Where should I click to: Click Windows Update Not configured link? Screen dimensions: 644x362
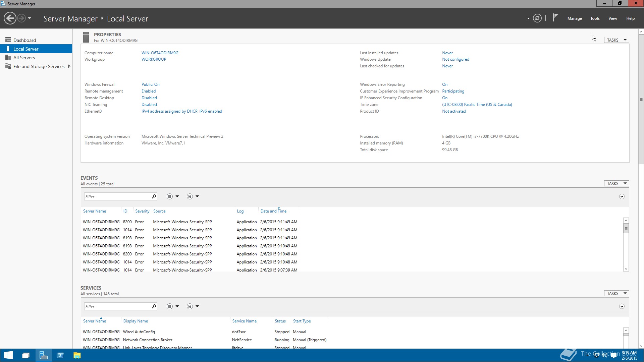(x=455, y=59)
